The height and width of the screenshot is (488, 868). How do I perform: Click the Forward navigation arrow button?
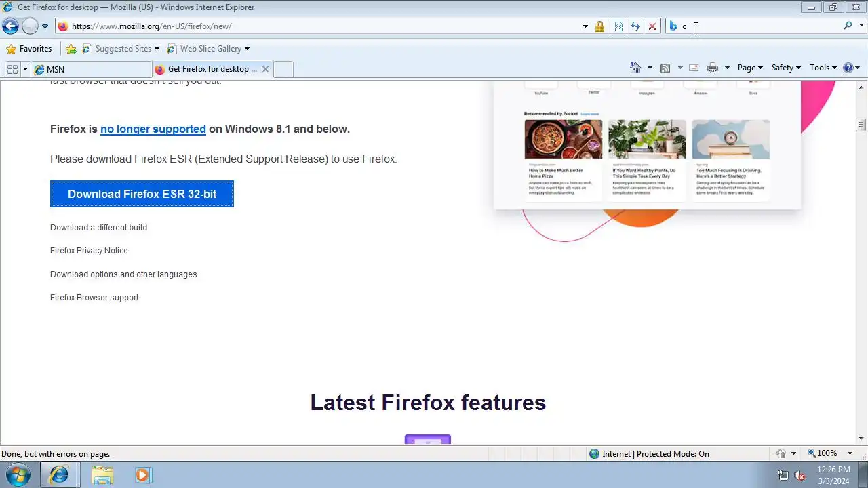tap(30, 26)
